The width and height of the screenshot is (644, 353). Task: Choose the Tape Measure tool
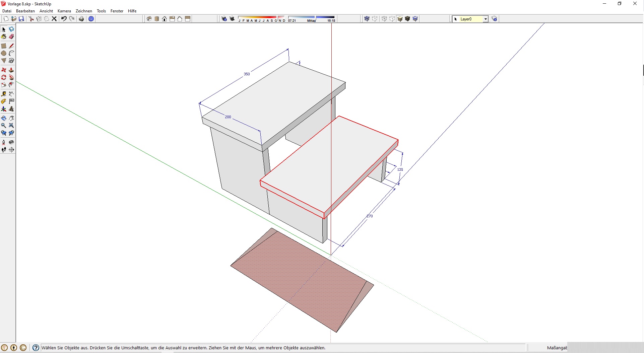click(x=4, y=94)
